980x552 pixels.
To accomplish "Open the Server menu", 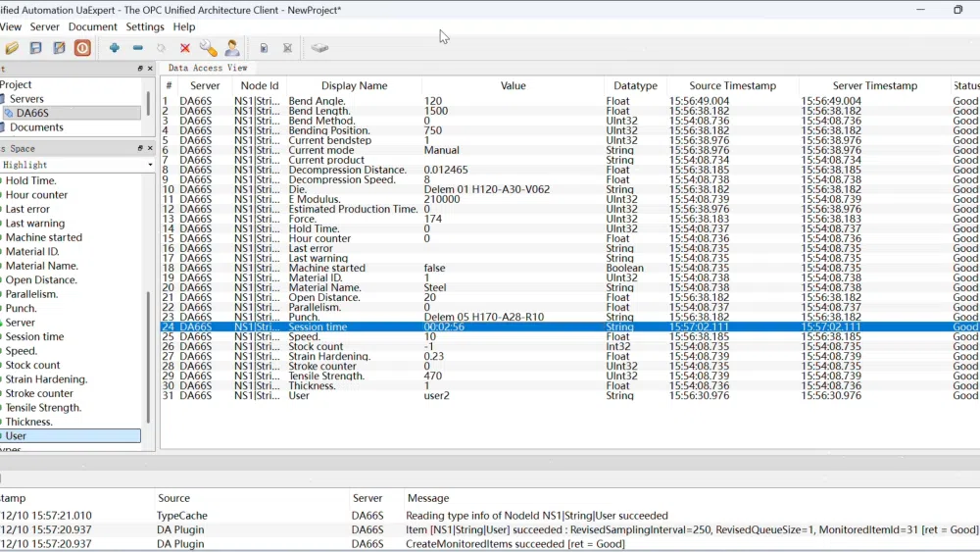I will pyautogui.click(x=44, y=26).
